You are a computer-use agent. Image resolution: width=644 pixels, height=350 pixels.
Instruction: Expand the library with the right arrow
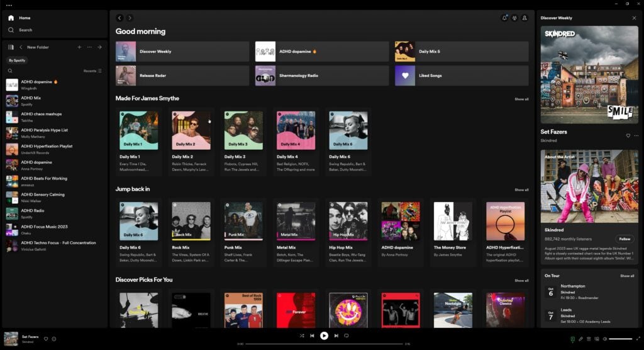click(99, 47)
